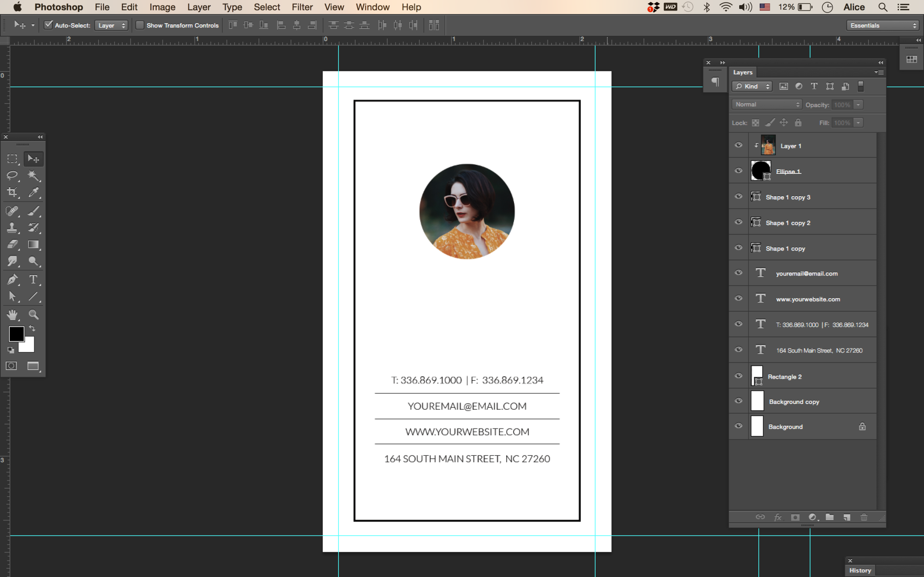This screenshot has width=924, height=577.
Task: Uncheck the Auto-Select checkbox
Action: (48, 25)
